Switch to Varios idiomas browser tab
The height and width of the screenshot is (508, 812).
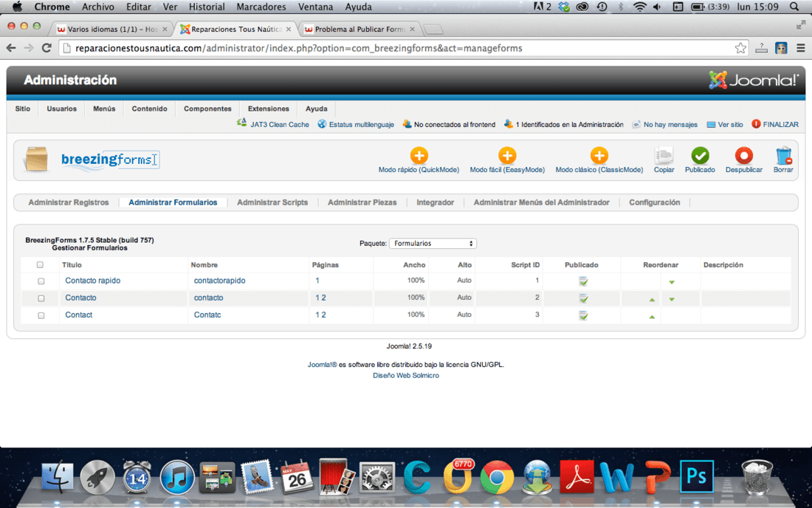point(112,29)
